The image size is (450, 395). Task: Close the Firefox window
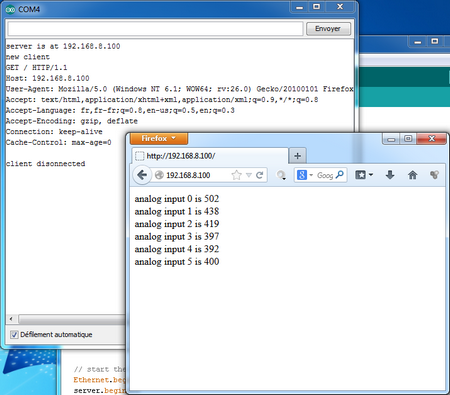431,138
